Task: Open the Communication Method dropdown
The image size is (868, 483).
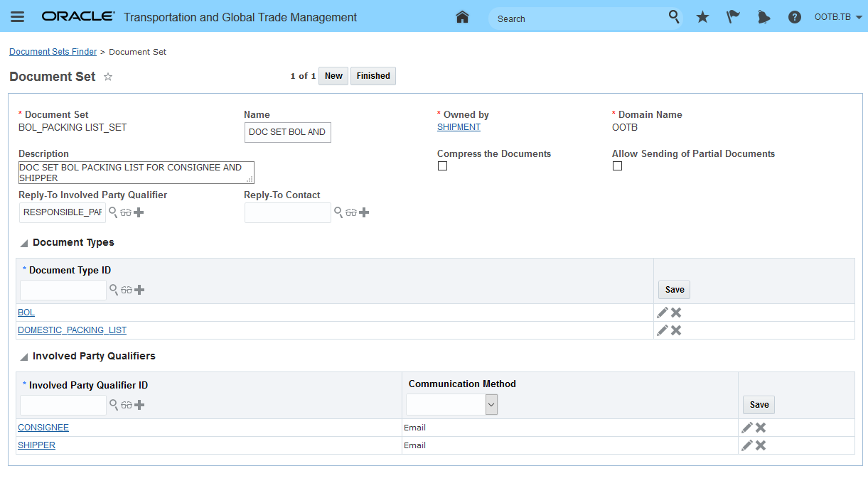Action: point(491,405)
